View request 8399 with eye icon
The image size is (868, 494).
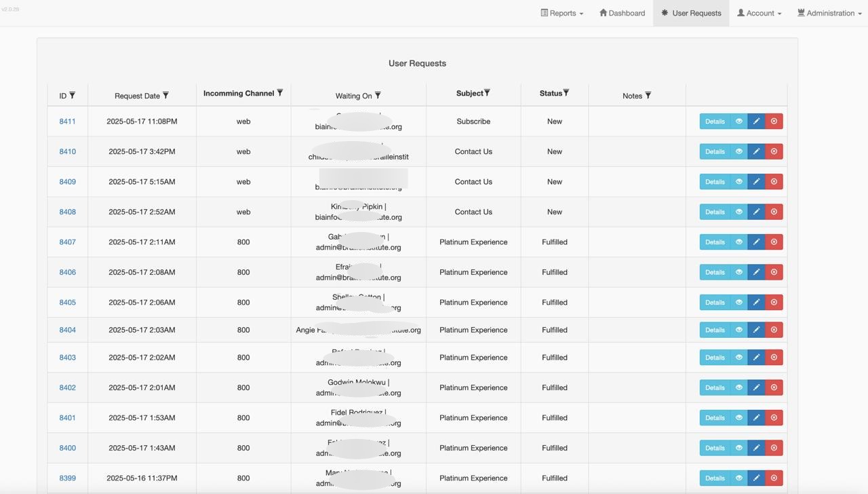[x=739, y=478]
